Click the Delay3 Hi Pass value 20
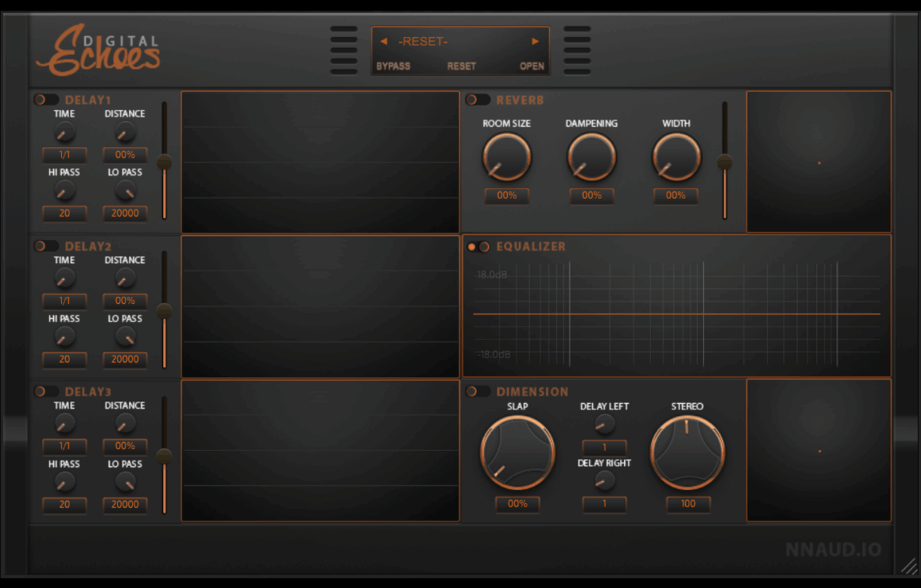This screenshot has height=588, width=921. (x=64, y=504)
